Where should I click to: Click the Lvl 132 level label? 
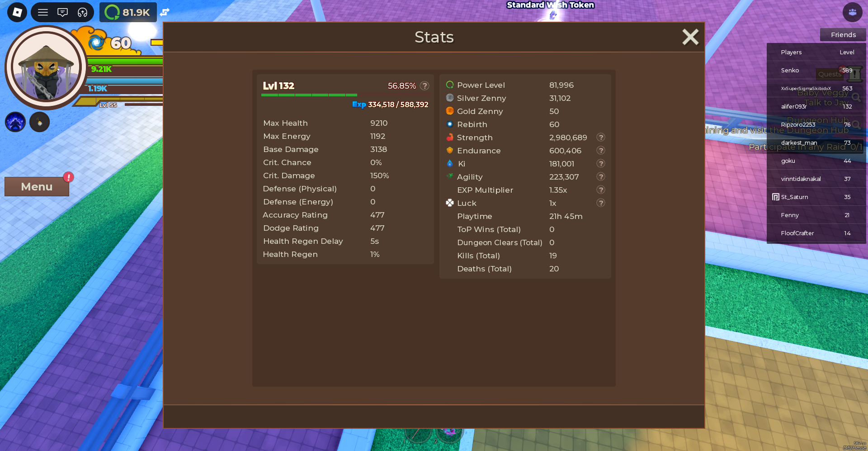[x=278, y=85]
